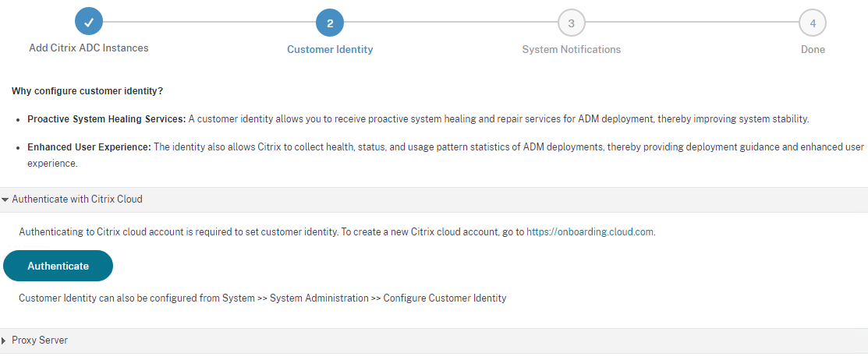Collapse Authenticate with Citrix Cloud arrow

(5, 199)
